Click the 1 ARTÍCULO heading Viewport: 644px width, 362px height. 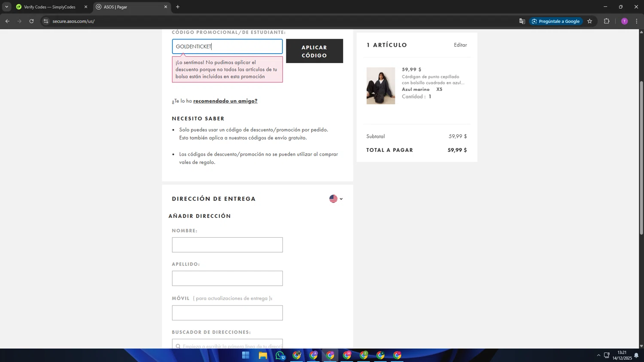click(387, 45)
